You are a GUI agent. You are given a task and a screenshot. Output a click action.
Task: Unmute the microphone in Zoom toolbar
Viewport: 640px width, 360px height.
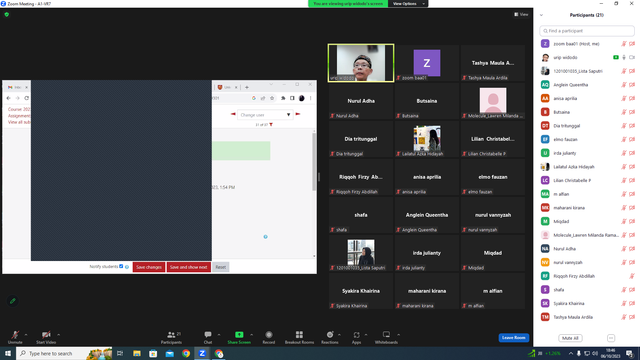click(x=15, y=337)
